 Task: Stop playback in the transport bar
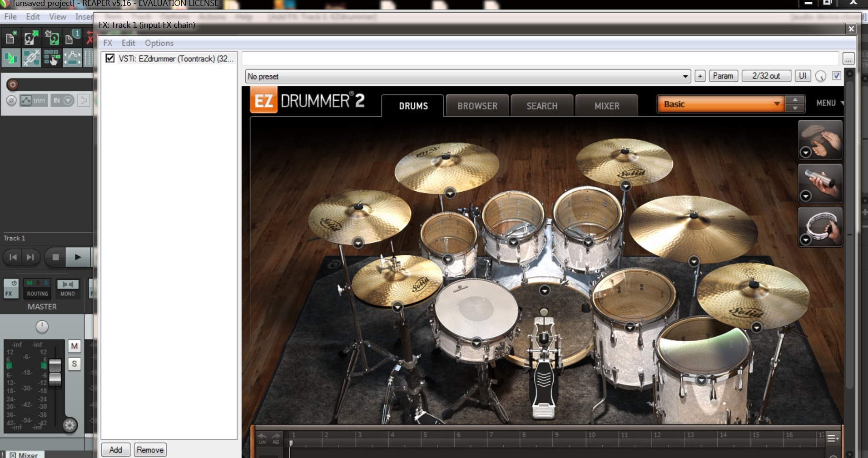click(x=55, y=257)
